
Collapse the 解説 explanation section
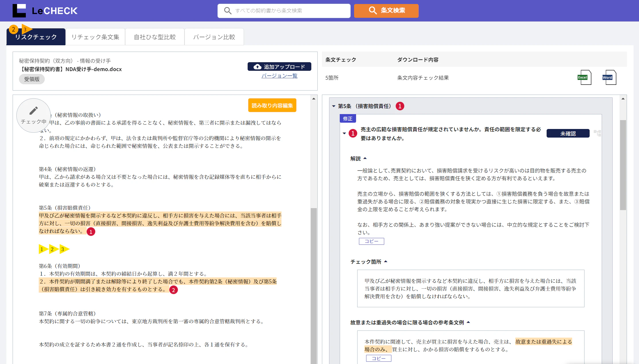[365, 158]
